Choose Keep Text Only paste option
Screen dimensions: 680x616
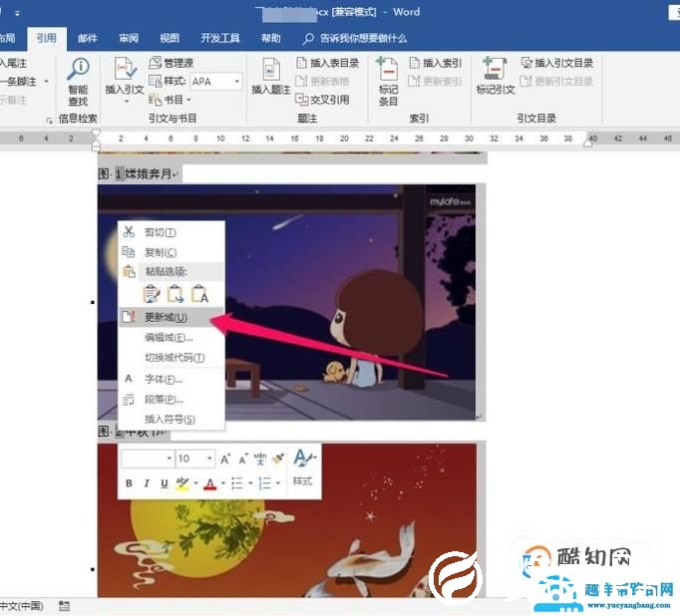(200, 293)
